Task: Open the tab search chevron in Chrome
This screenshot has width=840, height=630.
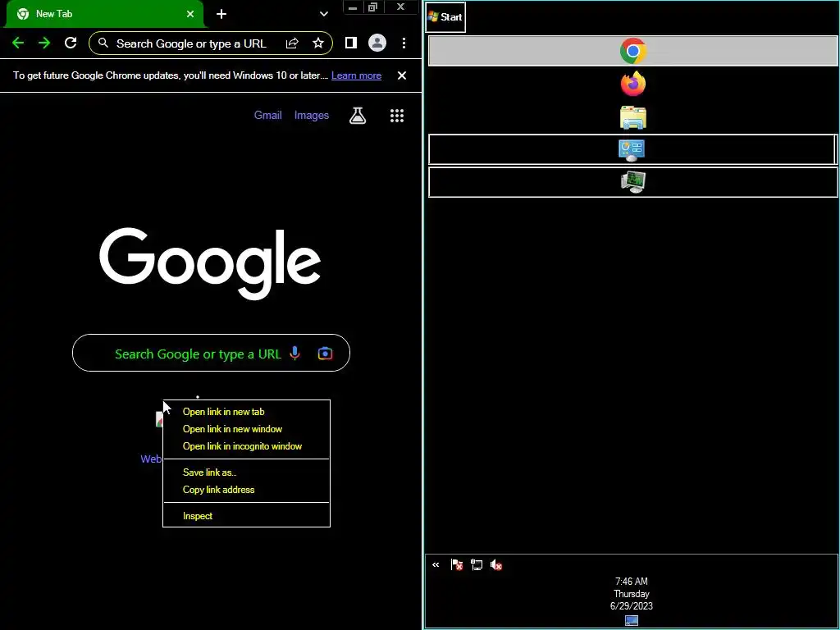Action: (323, 14)
